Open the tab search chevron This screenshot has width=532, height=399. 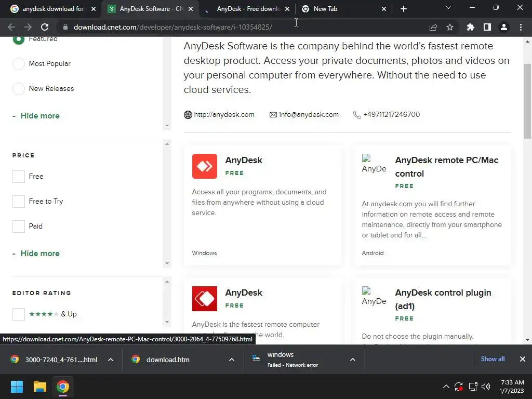448,7
